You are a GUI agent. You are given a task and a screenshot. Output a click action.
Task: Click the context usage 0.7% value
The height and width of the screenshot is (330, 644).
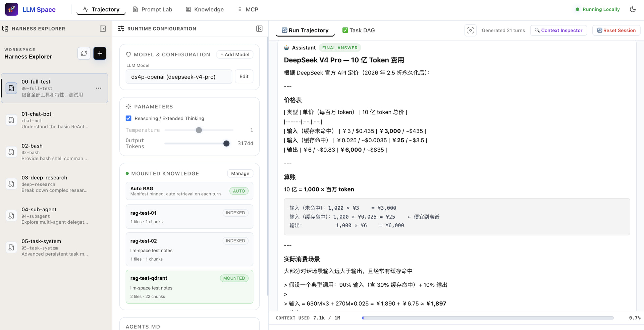tap(635, 318)
